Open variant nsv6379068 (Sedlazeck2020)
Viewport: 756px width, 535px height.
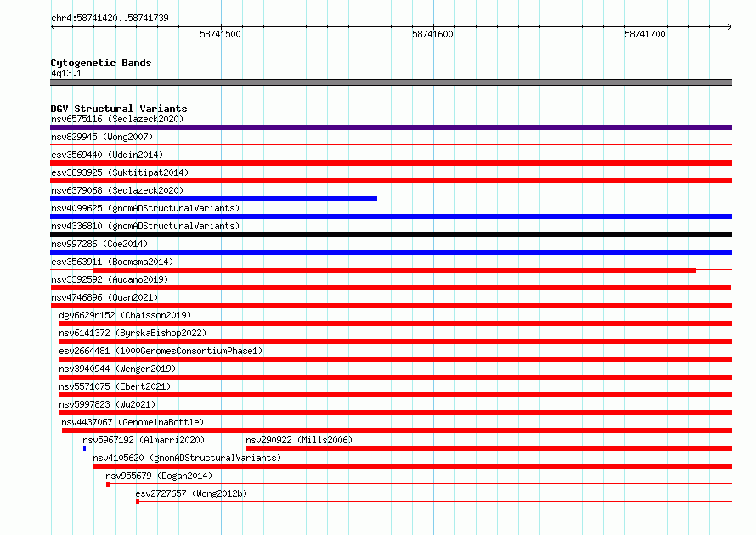(x=117, y=190)
